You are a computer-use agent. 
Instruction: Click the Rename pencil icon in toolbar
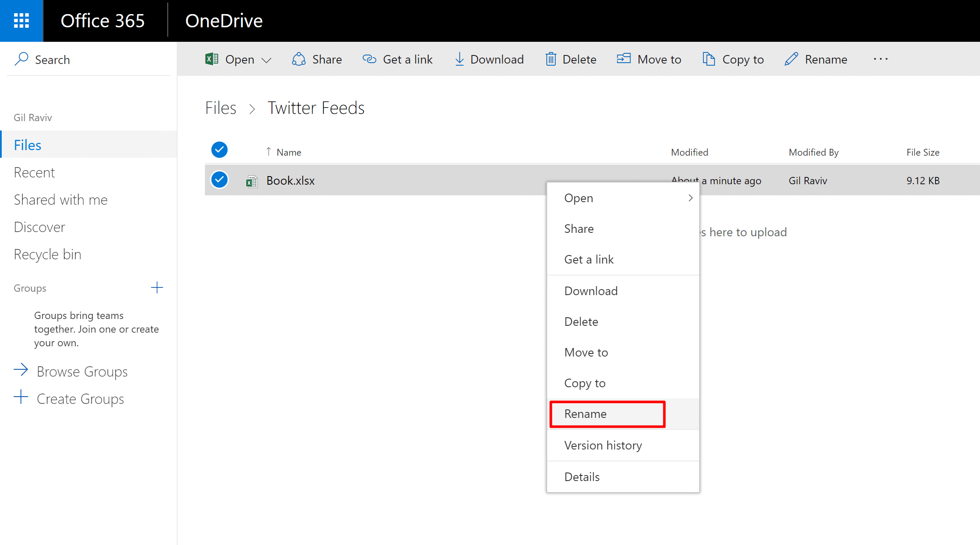[791, 59]
